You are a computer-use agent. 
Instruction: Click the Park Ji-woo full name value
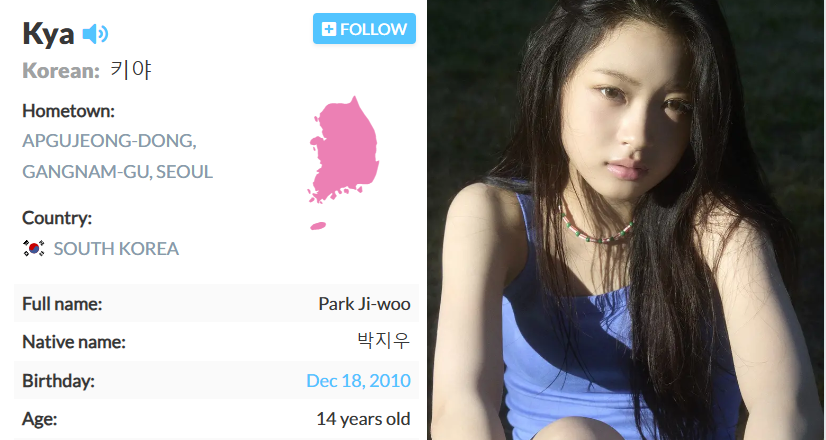pyautogui.click(x=364, y=304)
